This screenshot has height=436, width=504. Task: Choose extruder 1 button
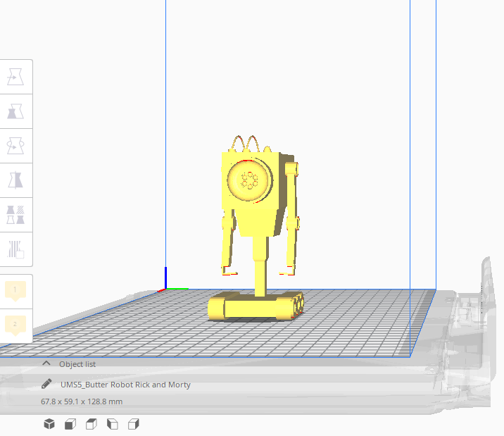15,292
